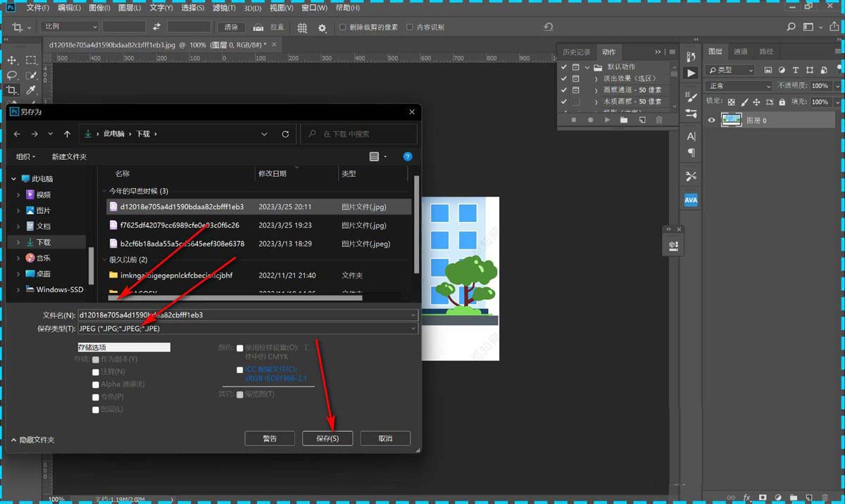This screenshot has height=504, width=845.
Task: Refresh the folder in Save As dialog
Action: point(285,134)
